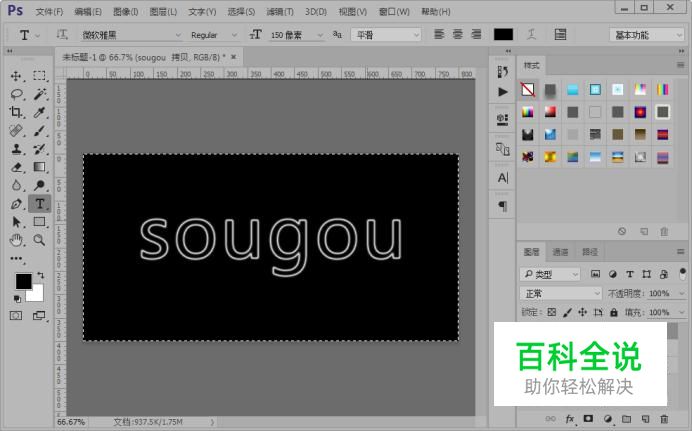Align text left
The width and height of the screenshot is (692, 431).
click(x=439, y=34)
